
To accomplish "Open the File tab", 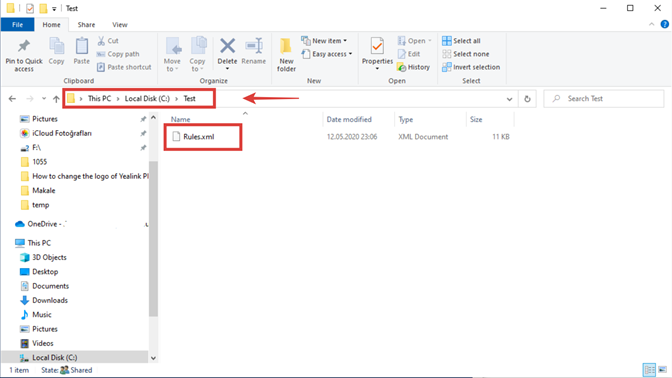I will pos(18,25).
